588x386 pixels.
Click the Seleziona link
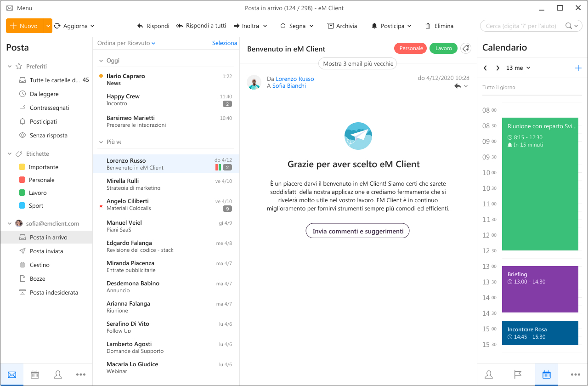pyautogui.click(x=225, y=43)
